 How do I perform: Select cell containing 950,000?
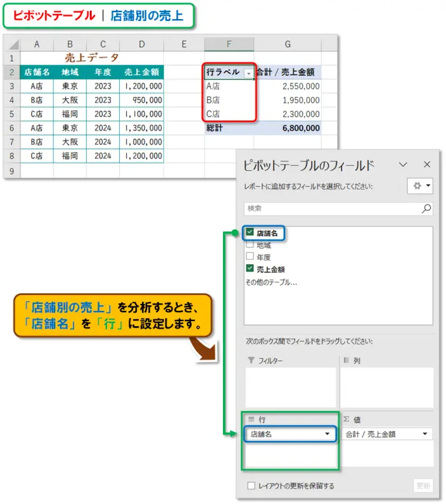pos(141,100)
